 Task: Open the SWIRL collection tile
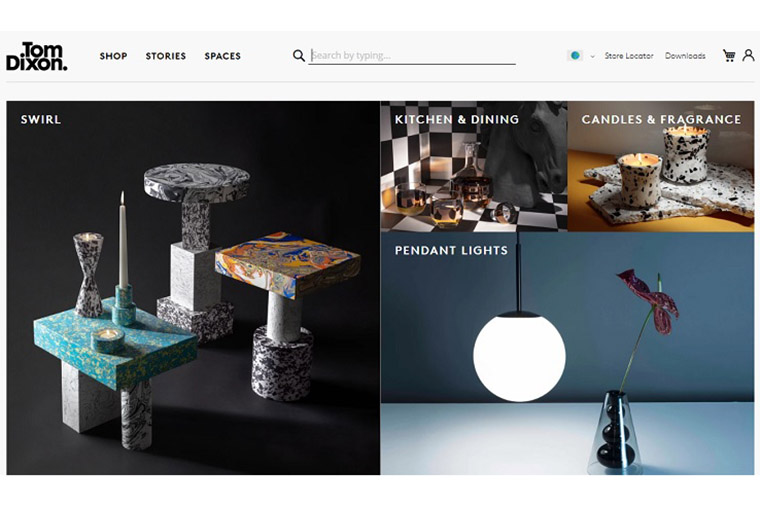[193, 288]
